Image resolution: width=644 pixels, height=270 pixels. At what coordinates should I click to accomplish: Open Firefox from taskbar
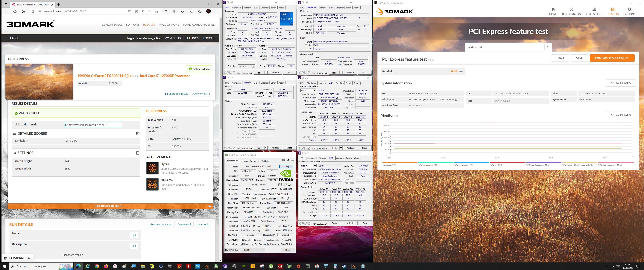pyautogui.click(x=106, y=266)
